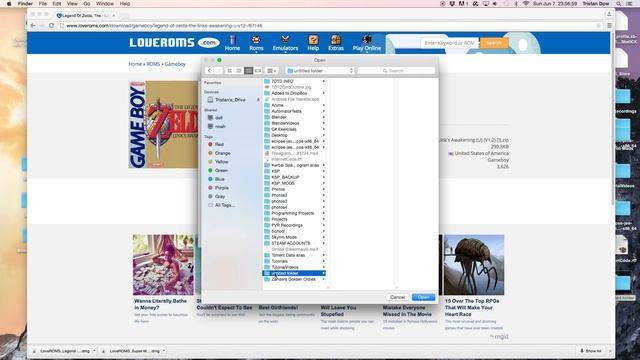Select Tristan's_Drive in the sidebar
Image resolution: width=640 pixels, height=360 pixels.
(x=230, y=100)
